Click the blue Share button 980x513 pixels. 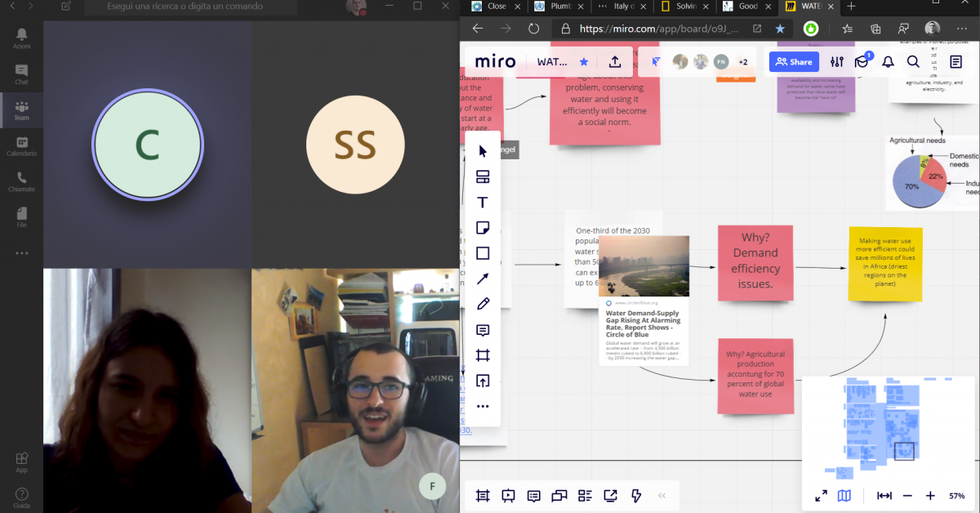(793, 62)
